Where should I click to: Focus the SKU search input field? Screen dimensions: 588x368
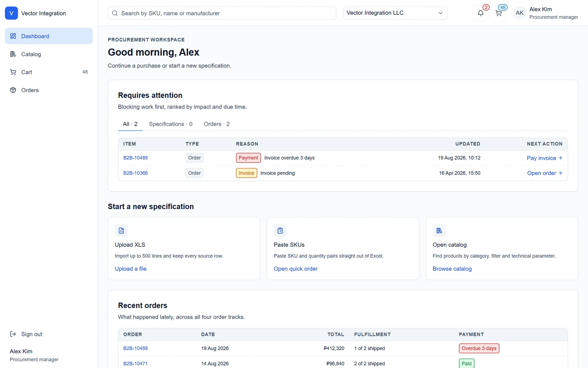click(x=222, y=13)
